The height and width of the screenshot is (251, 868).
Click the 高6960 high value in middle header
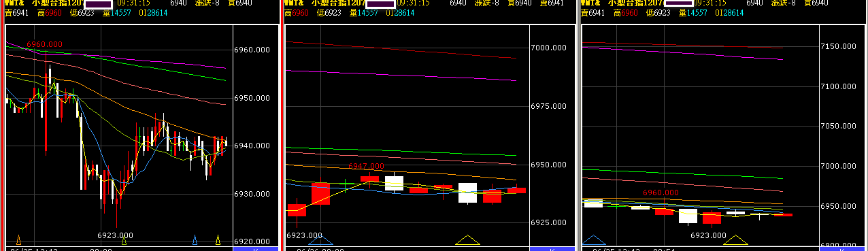[x=296, y=13]
